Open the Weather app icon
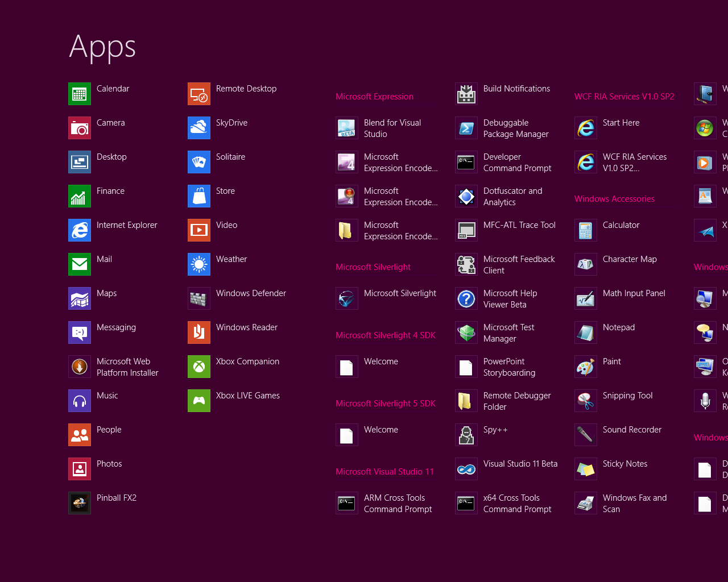This screenshot has width=728, height=582. pos(199,264)
